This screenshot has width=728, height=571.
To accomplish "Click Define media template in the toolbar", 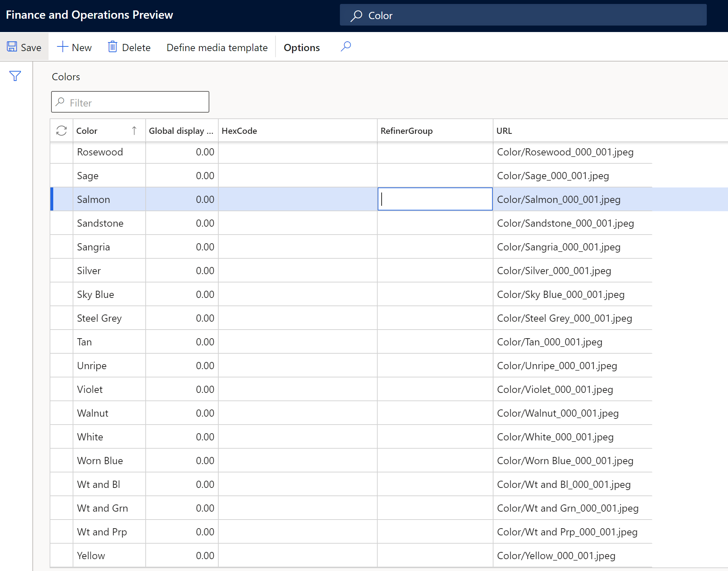I will [216, 47].
